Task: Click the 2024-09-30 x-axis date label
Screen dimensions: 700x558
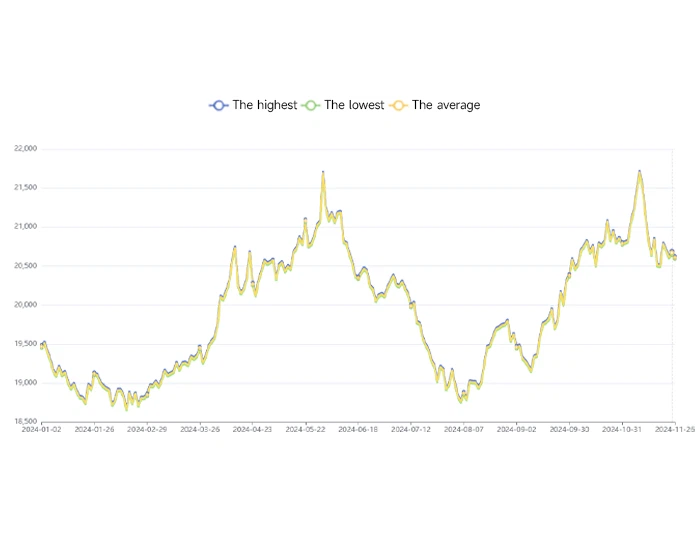Action: 571,430
